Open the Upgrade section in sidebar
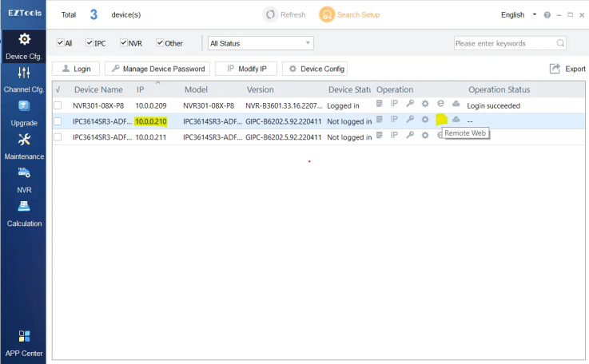589x364 pixels. pyautogui.click(x=23, y=113)
